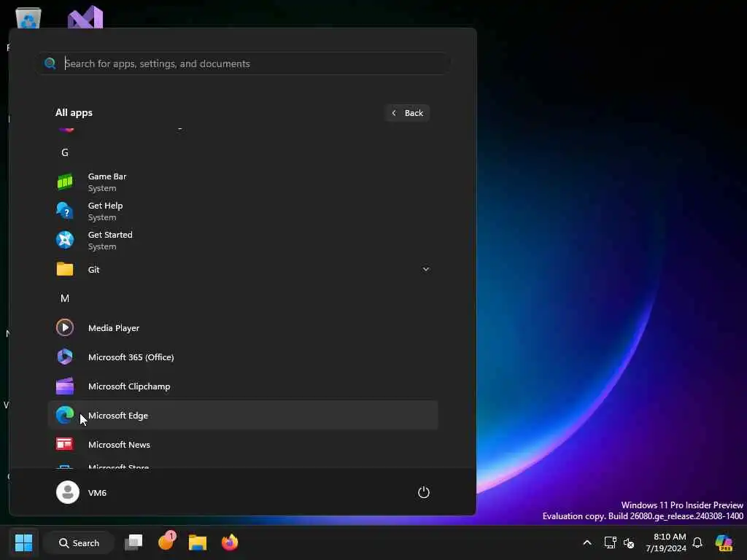Open File Explorer from the taskbar
The height and width of the screenshot is (560, 747).
(197, 542)
